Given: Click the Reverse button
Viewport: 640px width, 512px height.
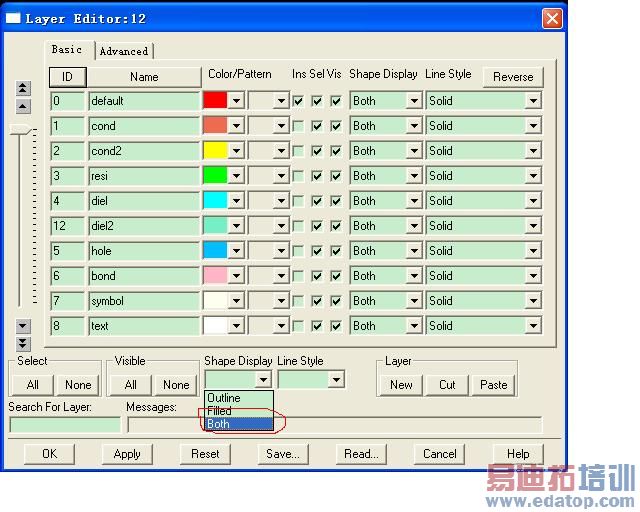Looking at the screenshot, I should [513, 77].
